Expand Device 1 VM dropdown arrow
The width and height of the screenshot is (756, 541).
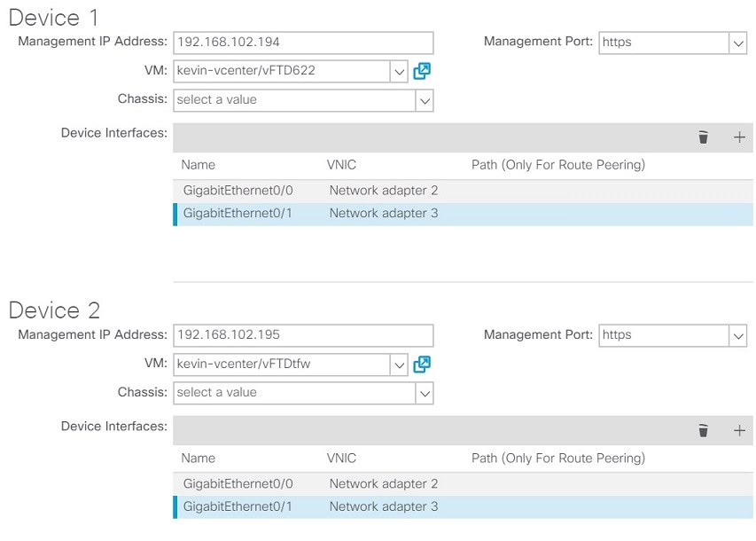(399, 72)
